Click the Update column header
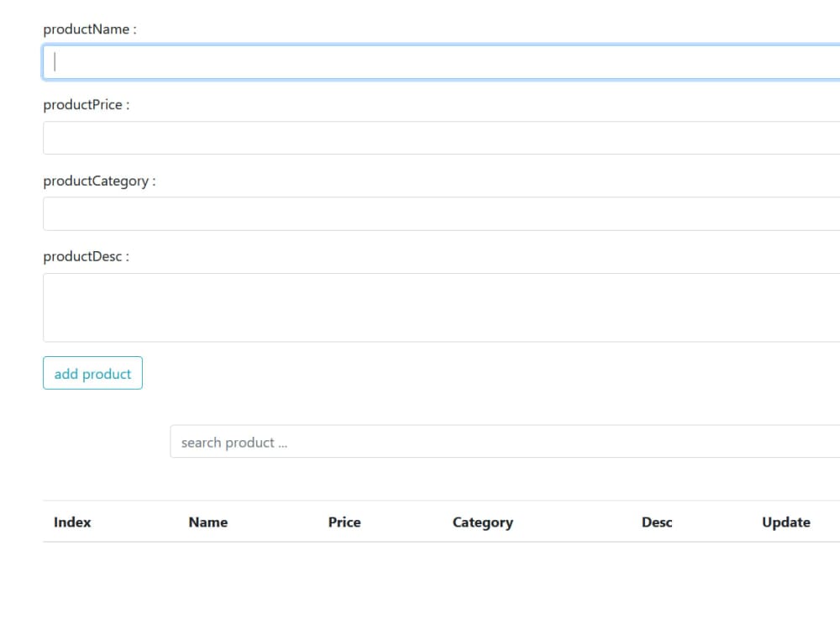Image resolution: width=840 pixels, height=630 pixels. pyautogui.click(x=786, y=522)
